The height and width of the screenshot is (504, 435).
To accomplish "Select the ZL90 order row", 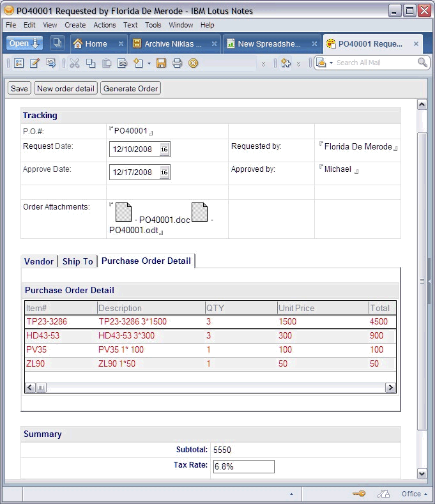I will point(210,364).
